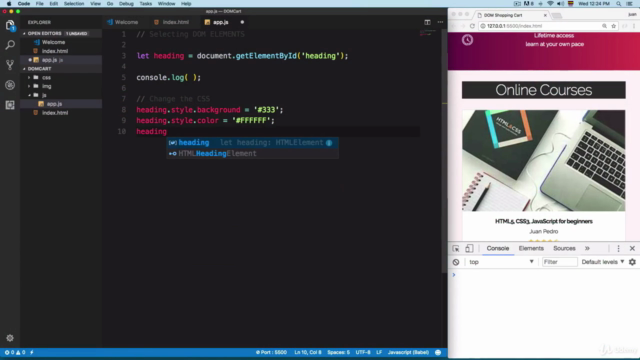Click the course laptop thumbnail image

pos(543,160)
